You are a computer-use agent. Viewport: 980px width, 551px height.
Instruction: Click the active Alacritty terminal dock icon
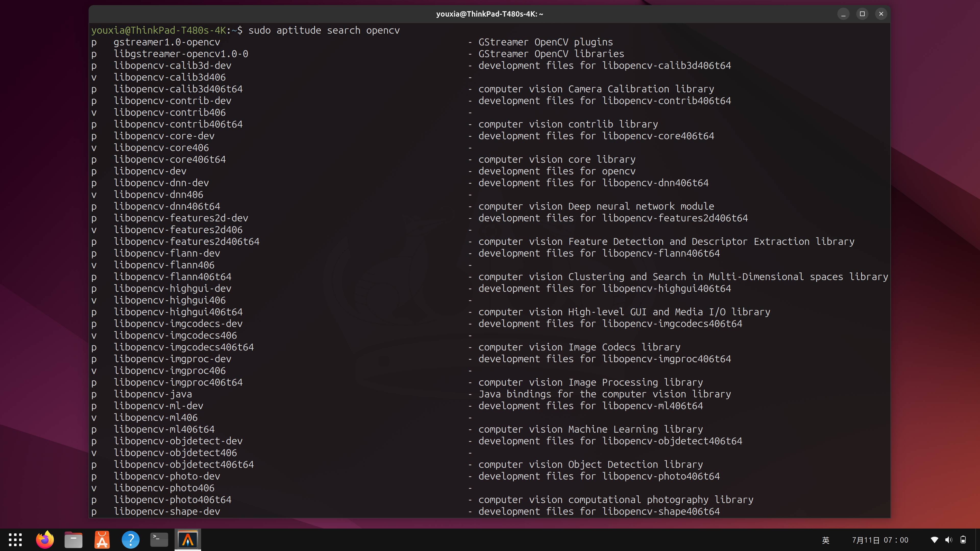point(188,540)
